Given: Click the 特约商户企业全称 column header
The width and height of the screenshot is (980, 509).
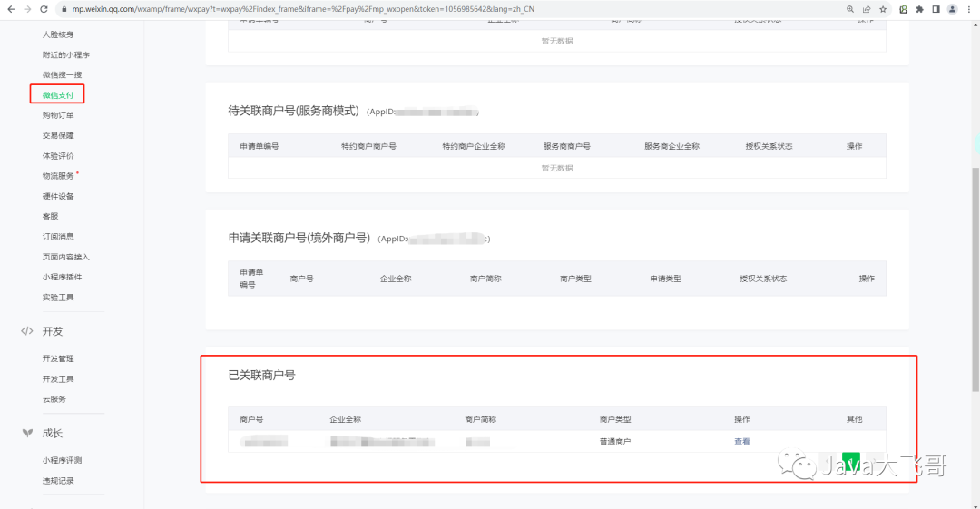Looking at the screenshot, I should tap(474, 146).
